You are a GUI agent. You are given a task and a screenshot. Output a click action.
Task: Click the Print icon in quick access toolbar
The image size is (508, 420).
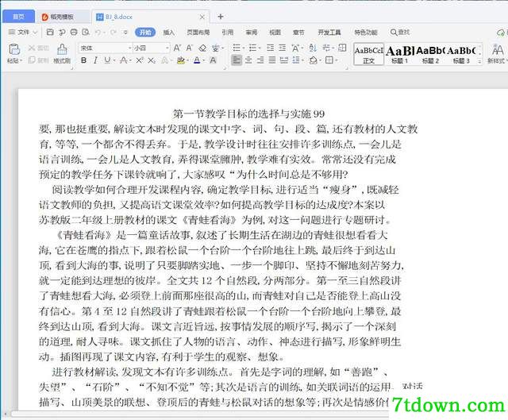(74, 32)
